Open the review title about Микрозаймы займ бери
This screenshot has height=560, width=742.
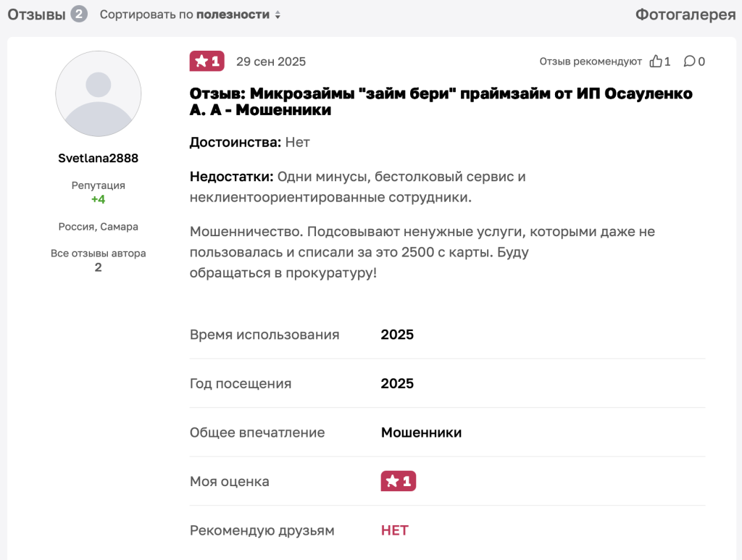pos(441,102)
